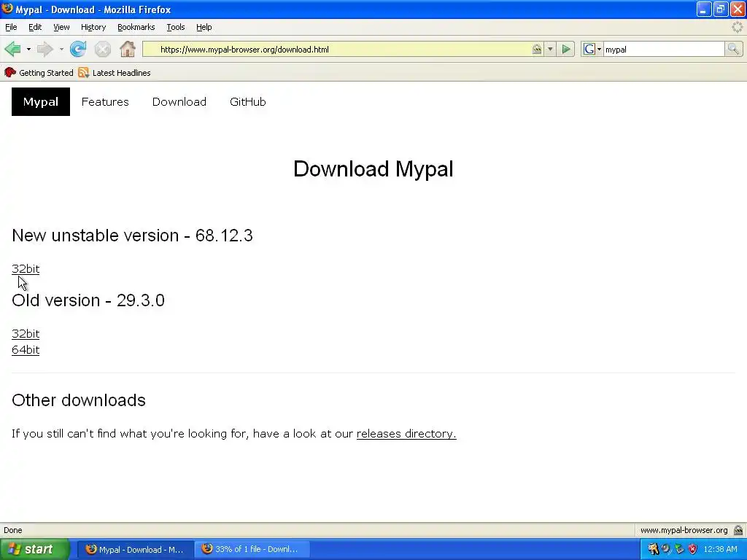Click the Download Mypal heading text
Viewport: 747px width, 560px height.
pos(373,168)
